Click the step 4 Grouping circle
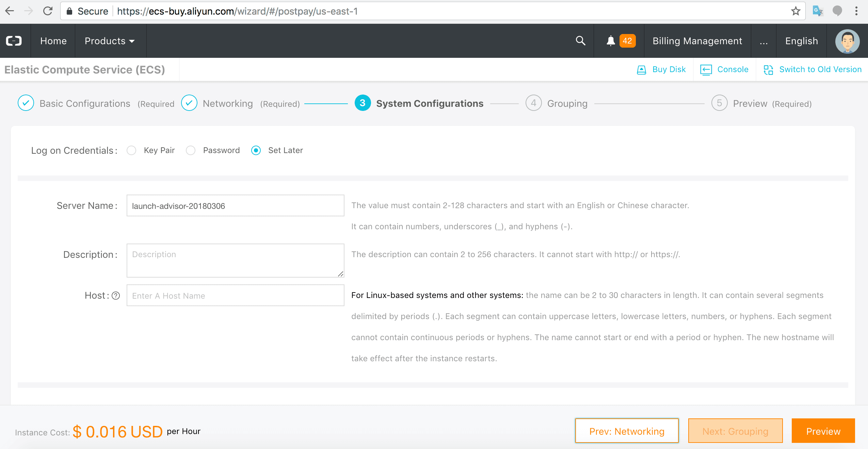Image resolution: width=868 pixels, height=449 pixels. tap(533, 103)
